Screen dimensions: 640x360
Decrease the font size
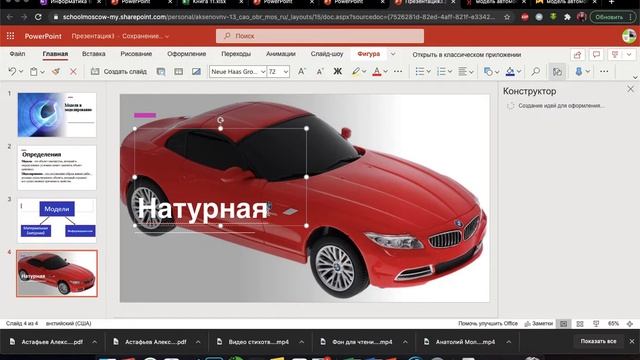click(320, 71)
